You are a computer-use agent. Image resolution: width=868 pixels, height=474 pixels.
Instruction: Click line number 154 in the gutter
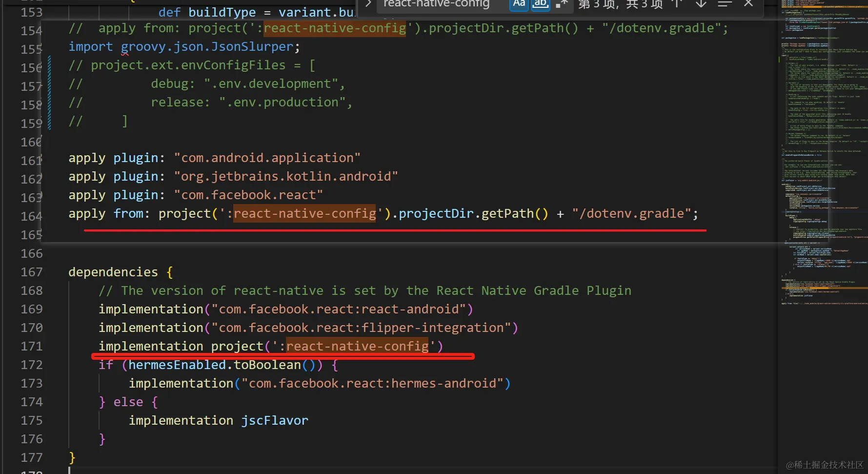pyautogui.click(x=32, y=31)
